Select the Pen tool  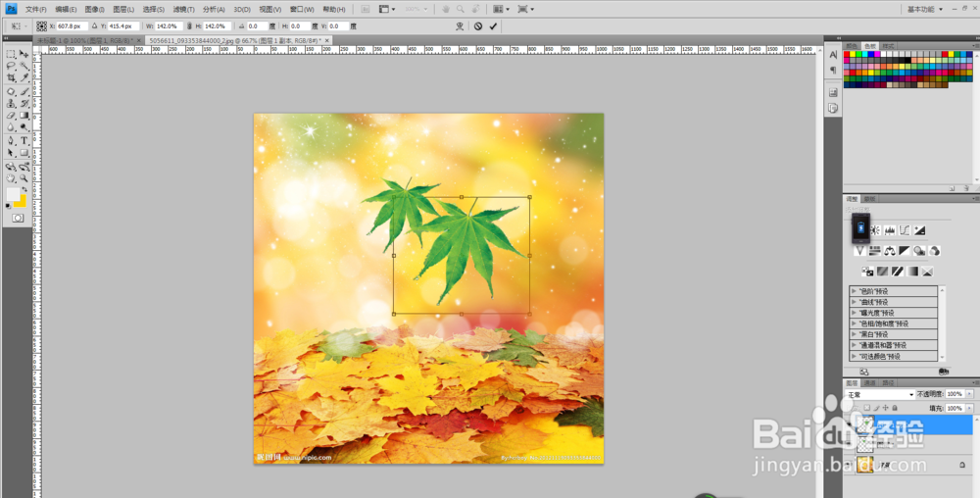click(10, 140)
